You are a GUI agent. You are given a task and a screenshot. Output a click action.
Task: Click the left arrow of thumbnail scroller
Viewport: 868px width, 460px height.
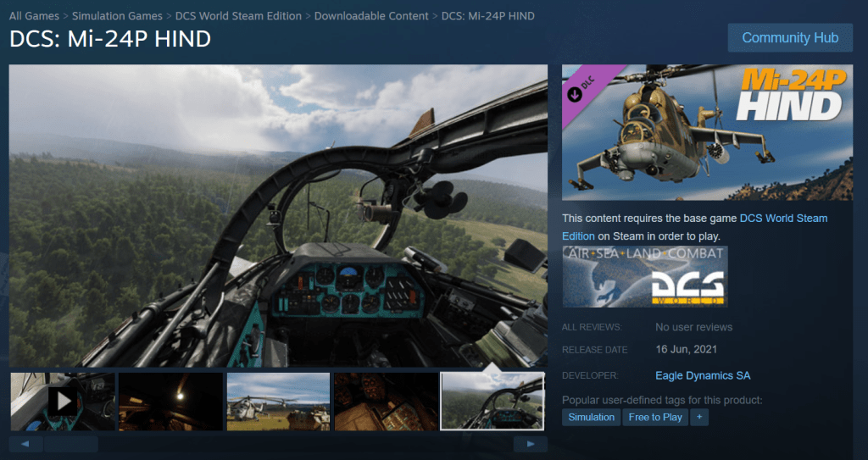tap(25, 444)
